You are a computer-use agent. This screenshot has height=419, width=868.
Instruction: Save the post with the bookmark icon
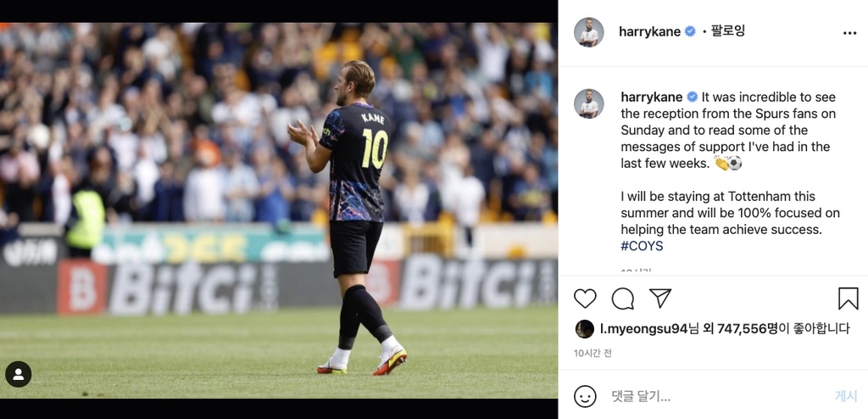point(848,299)
